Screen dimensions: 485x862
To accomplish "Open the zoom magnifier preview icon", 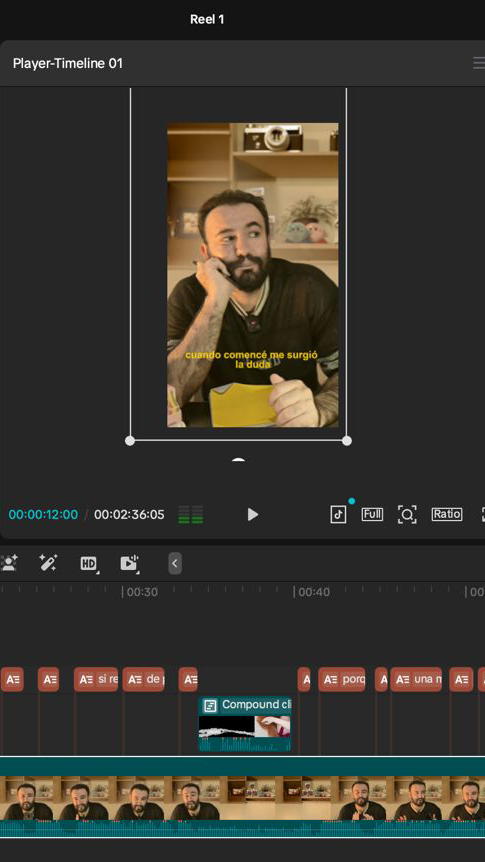I will pos(407,515).
